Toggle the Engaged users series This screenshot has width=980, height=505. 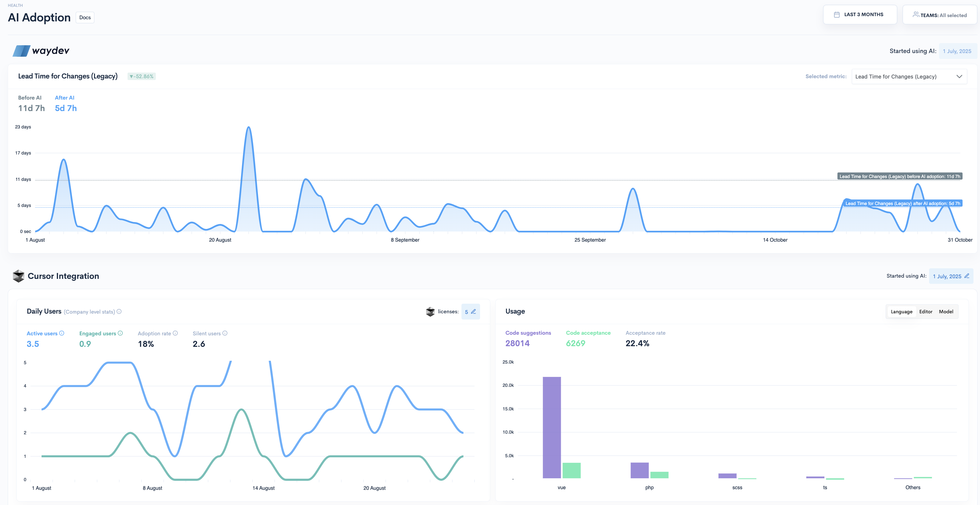coord(97,333)
